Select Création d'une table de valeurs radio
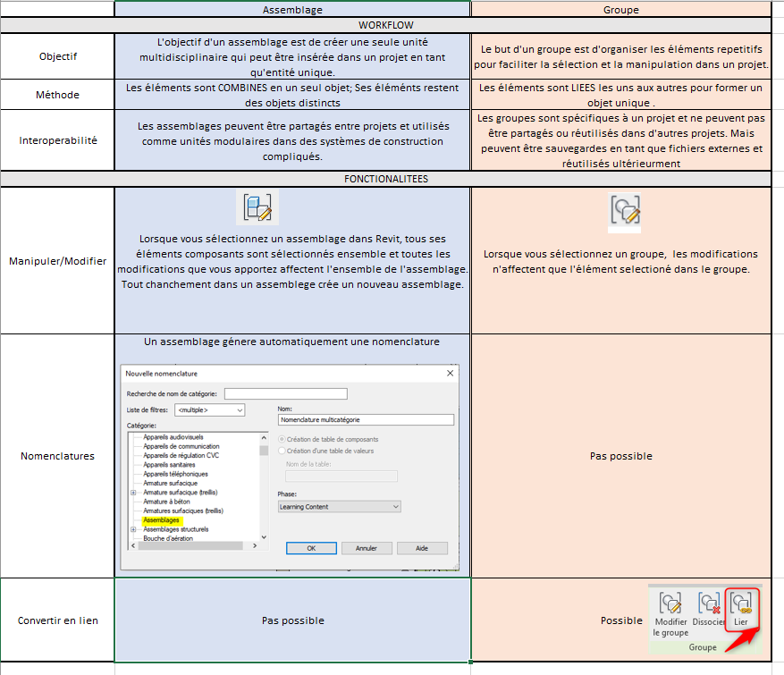Screen dimensions: 784x675 (x=283, y=451)
